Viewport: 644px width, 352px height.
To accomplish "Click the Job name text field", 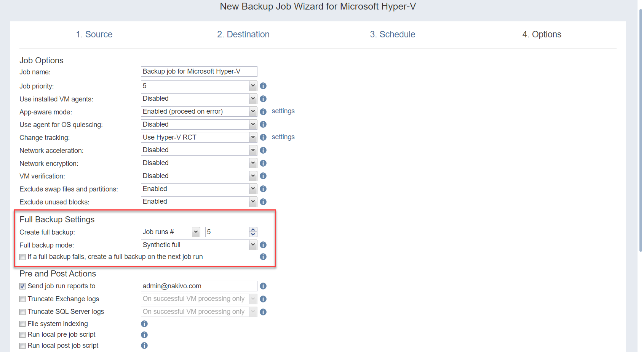I will pyautogui.click(x=199, y=71).
